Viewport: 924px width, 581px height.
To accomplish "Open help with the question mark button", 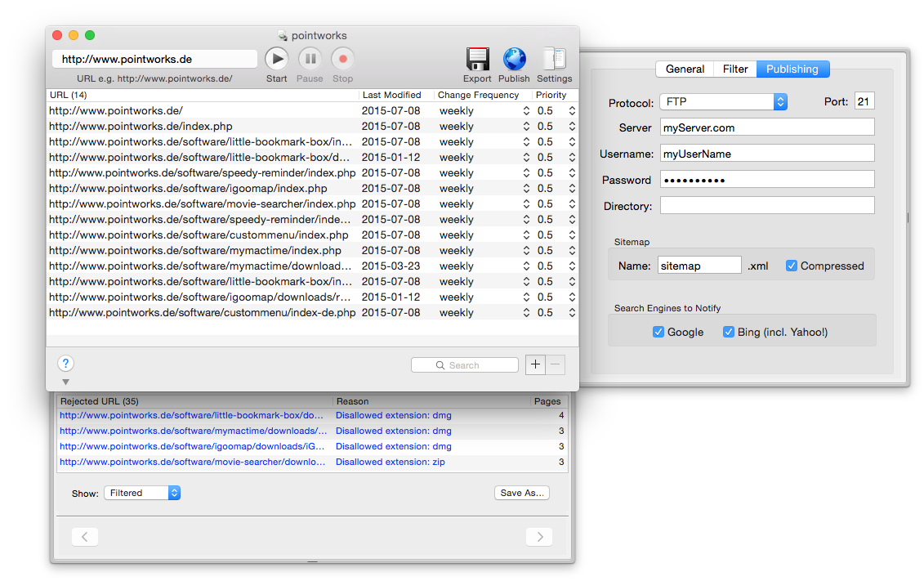I will coord(65,364).
